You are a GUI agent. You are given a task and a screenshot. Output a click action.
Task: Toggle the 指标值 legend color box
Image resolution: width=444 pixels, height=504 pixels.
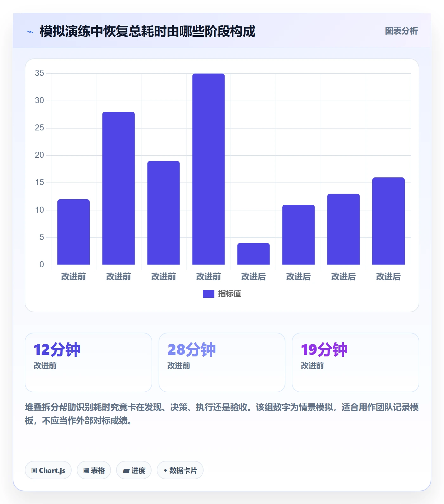coord(209,294)
